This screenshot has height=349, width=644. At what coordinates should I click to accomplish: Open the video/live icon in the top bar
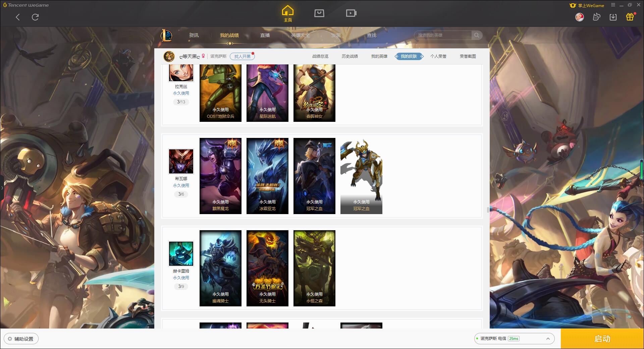351,13
